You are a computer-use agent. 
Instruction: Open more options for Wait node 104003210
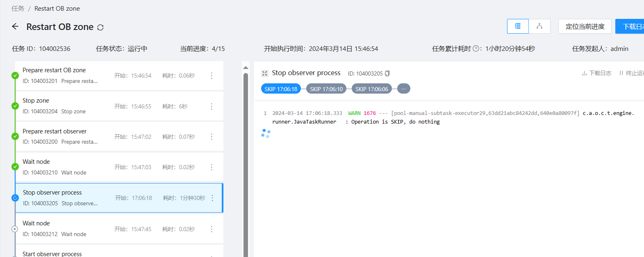click(x=212, y=167)
